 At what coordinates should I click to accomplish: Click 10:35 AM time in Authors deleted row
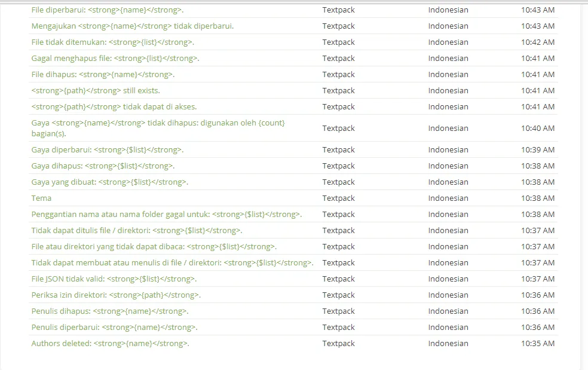click(x=538, y=344)
